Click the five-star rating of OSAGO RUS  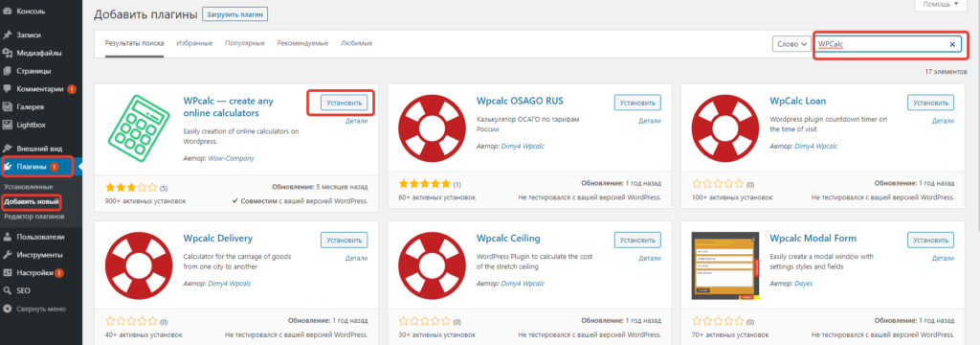pos(424,184)
